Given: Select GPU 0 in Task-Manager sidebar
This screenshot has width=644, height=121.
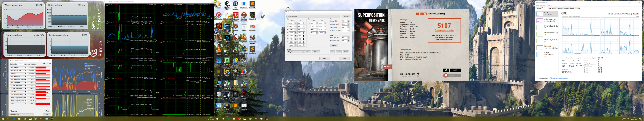Looking at the screenshot, I should [547, 54].
